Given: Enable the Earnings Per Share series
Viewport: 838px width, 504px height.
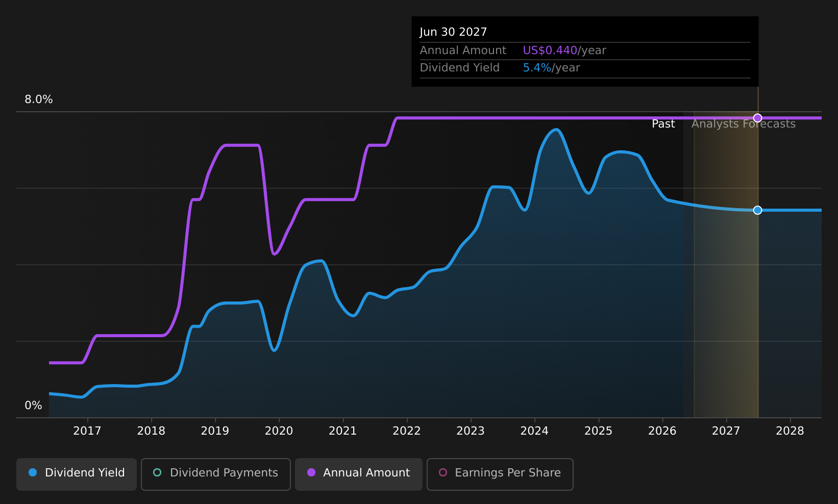Looking at the screenshot, I should 500,474.
